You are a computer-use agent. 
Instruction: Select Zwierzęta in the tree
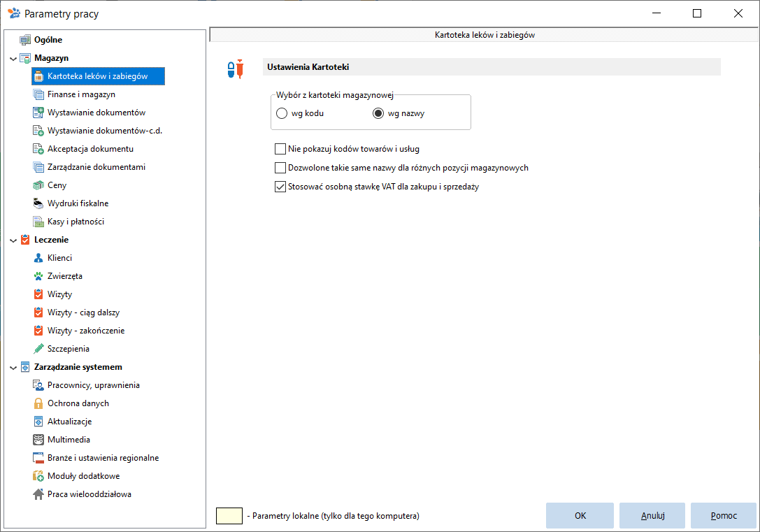coord(65,276)
